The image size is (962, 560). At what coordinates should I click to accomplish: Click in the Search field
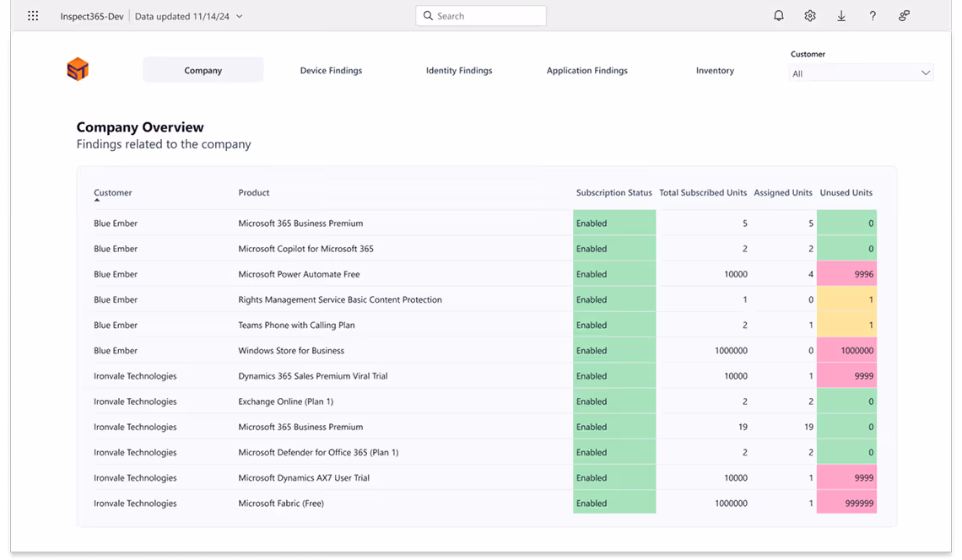pos(481,16)
